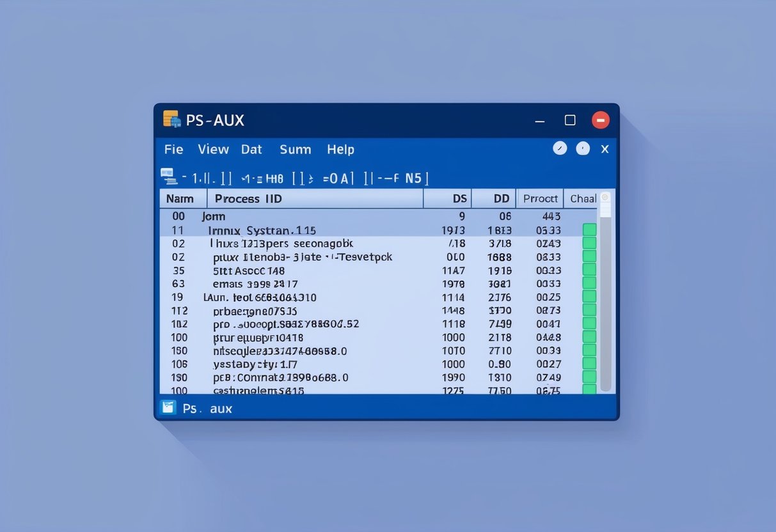Click the left circular icon beside the Help menu

(x=560, y=148)
